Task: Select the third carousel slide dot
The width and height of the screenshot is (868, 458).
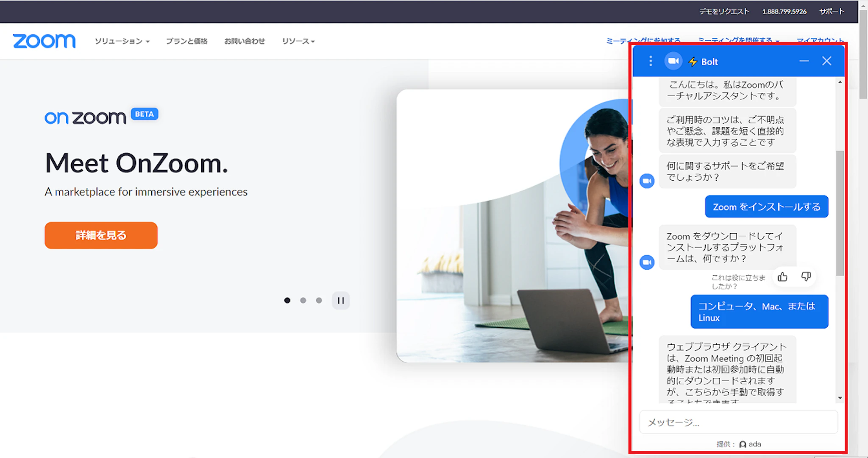Action: [x=319, y=301]
